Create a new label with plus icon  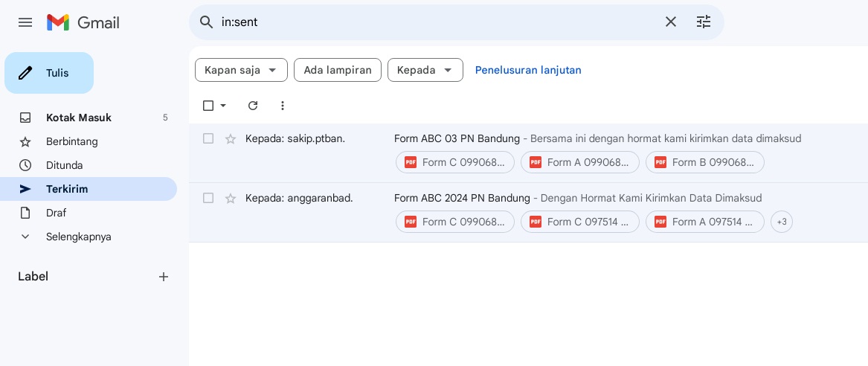[x=164, y=277]
